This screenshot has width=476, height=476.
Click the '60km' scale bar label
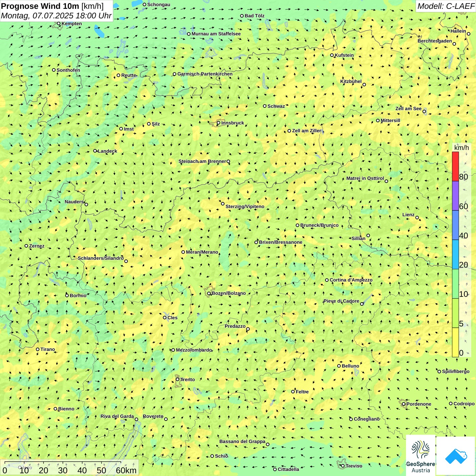126,470
